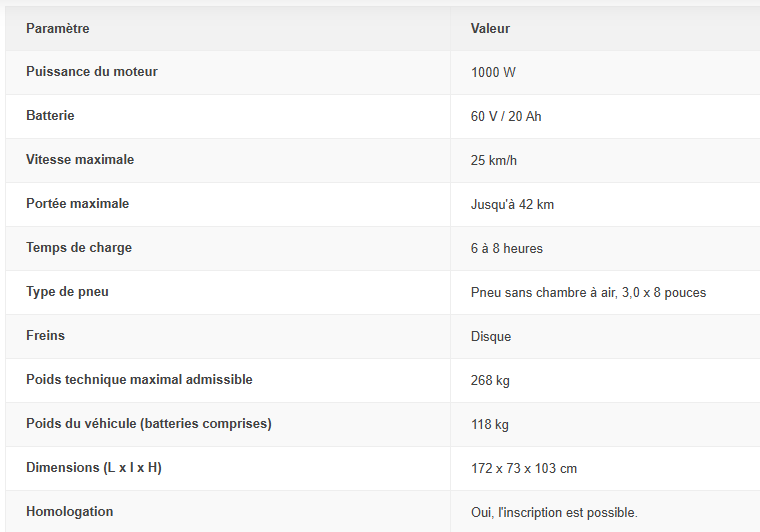This screenshot has width=760, height=532.
Task: Click the 268 kg weight value
Action: tap(490, 381)
